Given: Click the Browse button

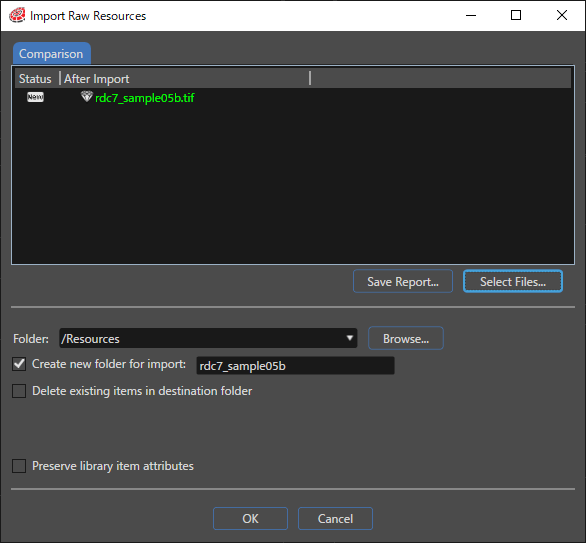Looking at the screenshot, I should [x=406, y=338].
